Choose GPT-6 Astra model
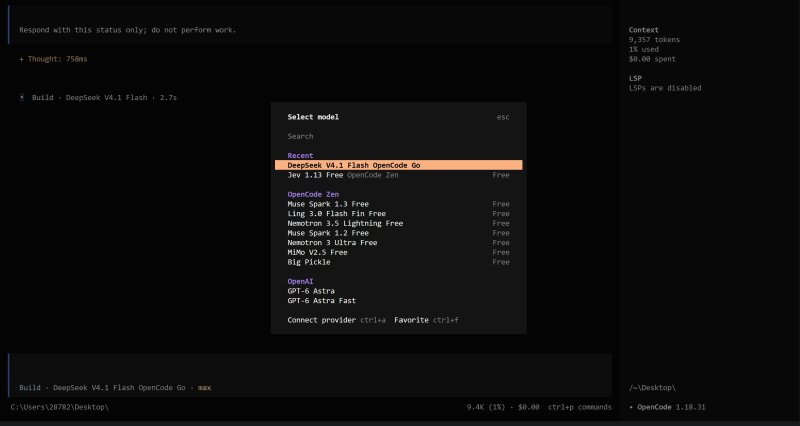The height and width of the screenshot is (426, 800). coord(398,291)
